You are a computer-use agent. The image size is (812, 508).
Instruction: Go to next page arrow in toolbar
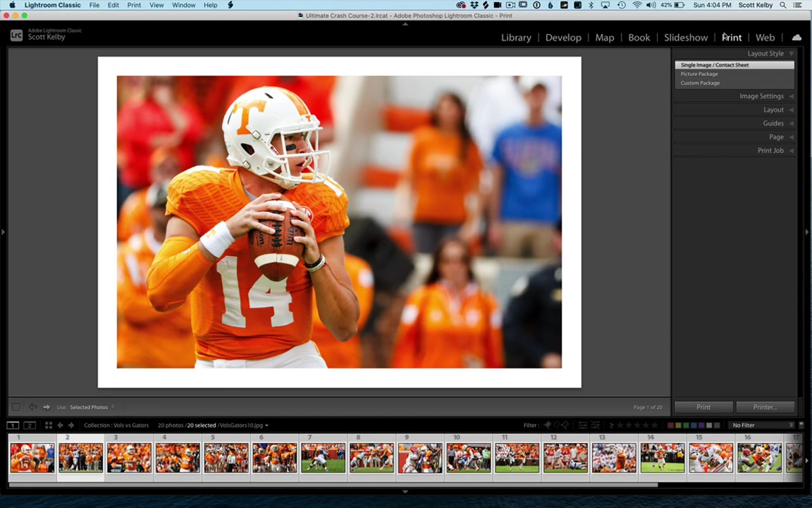click(x=47, y=407)
